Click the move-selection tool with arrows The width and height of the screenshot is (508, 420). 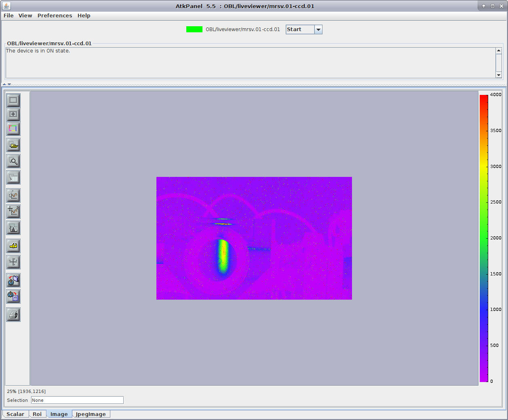pos(13,115)
